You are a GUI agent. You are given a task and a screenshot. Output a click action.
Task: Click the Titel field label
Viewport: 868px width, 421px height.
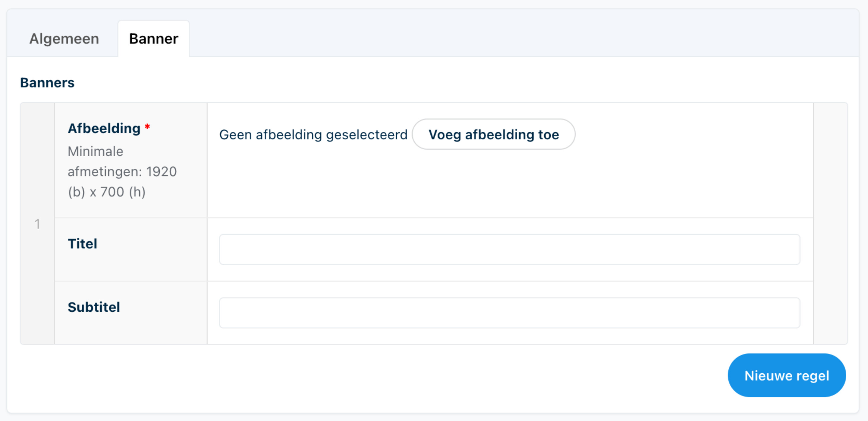coord(83,244)
